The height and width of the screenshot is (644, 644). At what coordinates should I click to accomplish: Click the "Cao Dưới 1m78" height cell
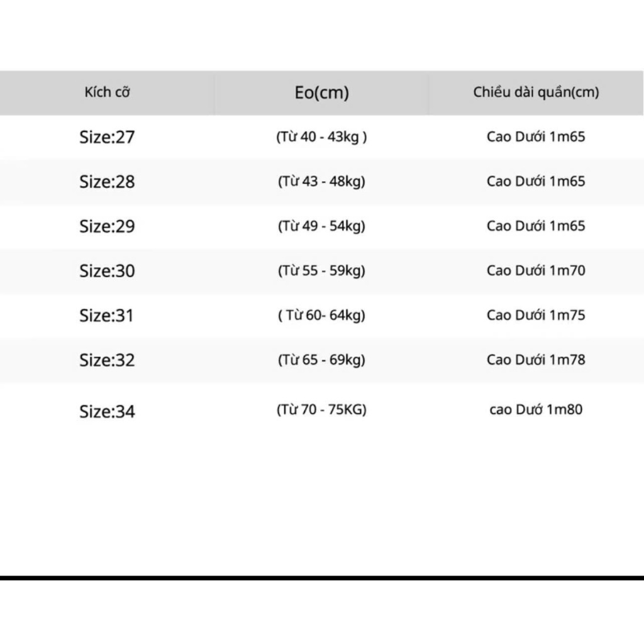click(x=536, y=360)
